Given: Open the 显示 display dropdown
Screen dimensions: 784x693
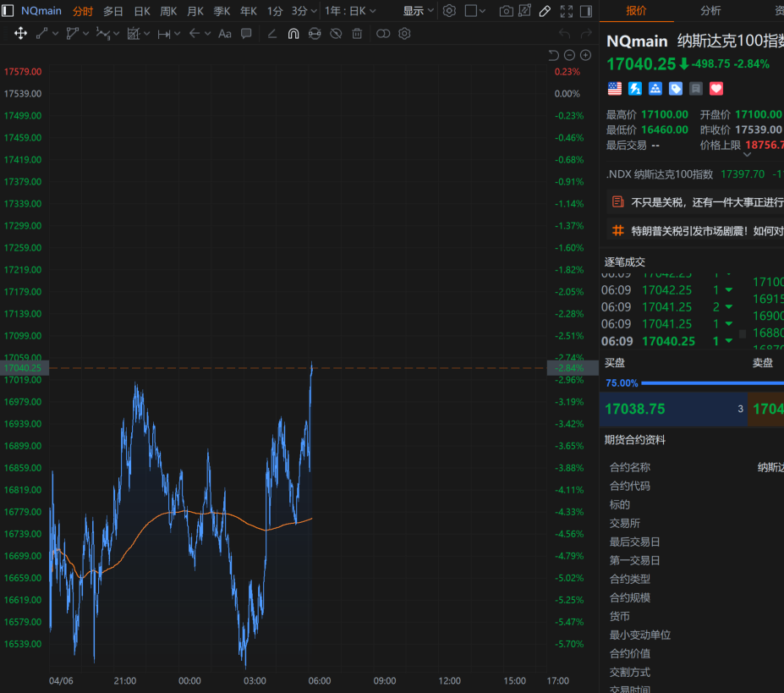Looking at the screenshot, I should coord(418,11).
